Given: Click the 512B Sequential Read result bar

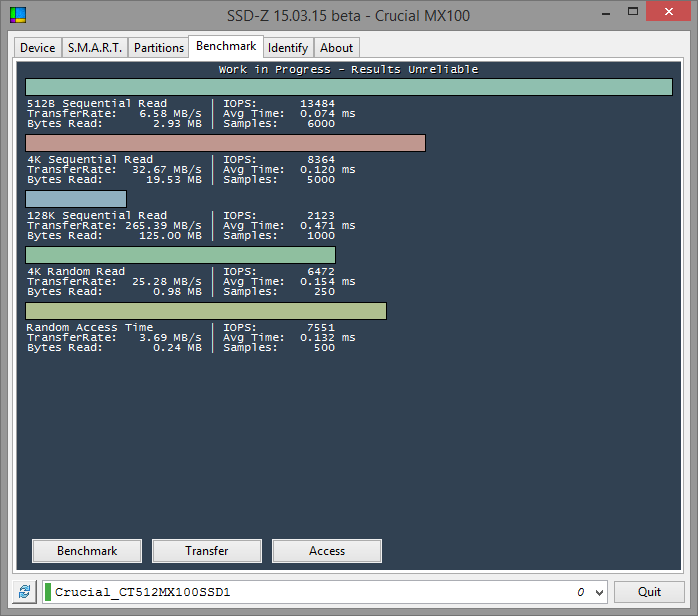Looking at the screenshot, I should (349, 87).
